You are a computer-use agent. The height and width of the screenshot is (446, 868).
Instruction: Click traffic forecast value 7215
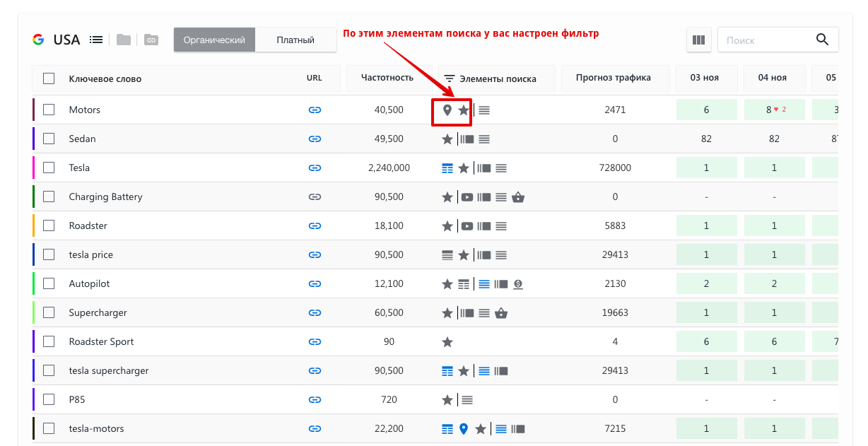click(615, 428)
